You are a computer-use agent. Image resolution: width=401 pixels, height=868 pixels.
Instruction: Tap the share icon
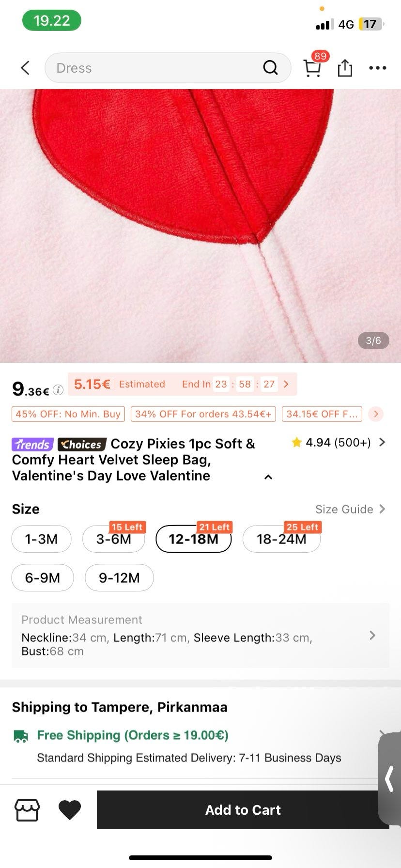coord(345,68)
